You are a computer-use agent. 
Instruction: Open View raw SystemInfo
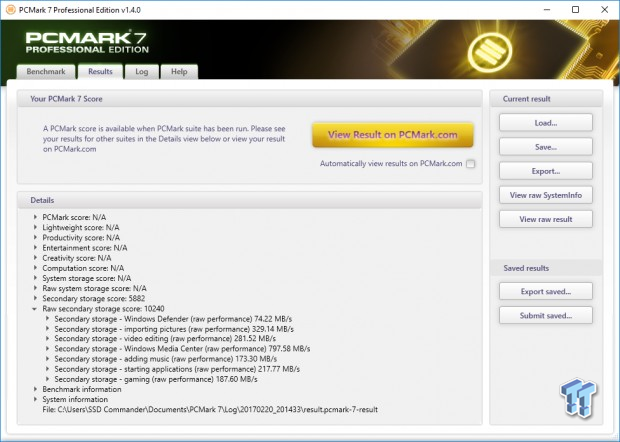[545, 195]
